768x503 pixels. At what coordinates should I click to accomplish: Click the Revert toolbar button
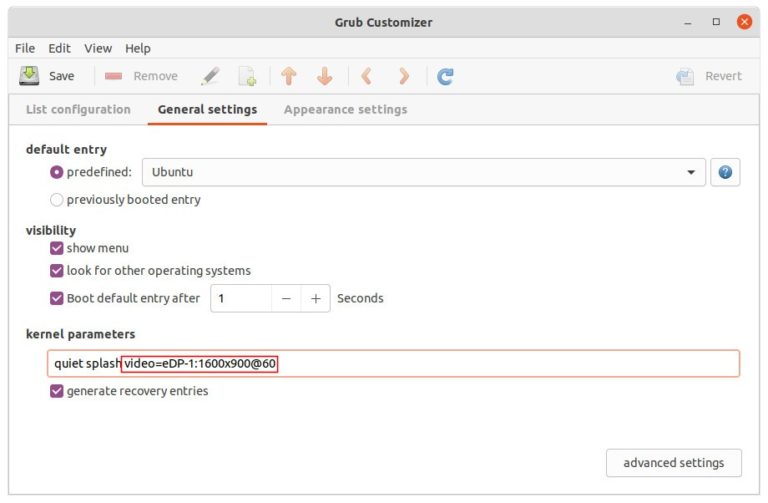click(x=708, y=76)
